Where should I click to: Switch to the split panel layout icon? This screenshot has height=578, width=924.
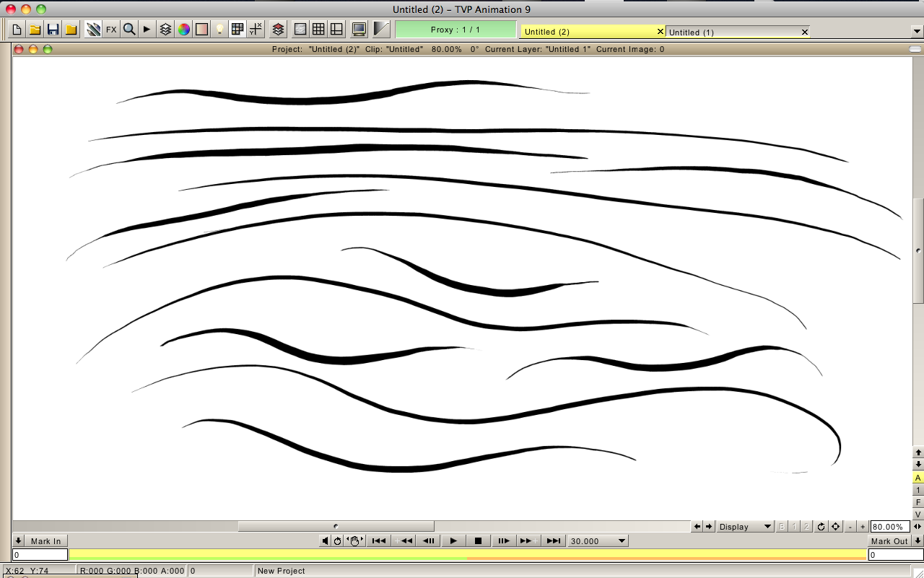click(336, 30)
